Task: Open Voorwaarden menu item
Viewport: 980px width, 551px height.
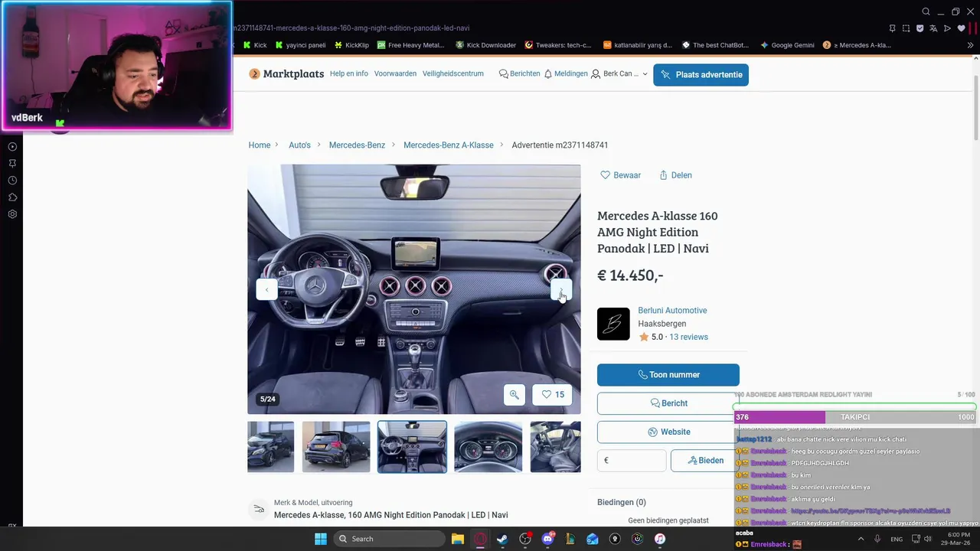Action: click(x=395, y=73)
